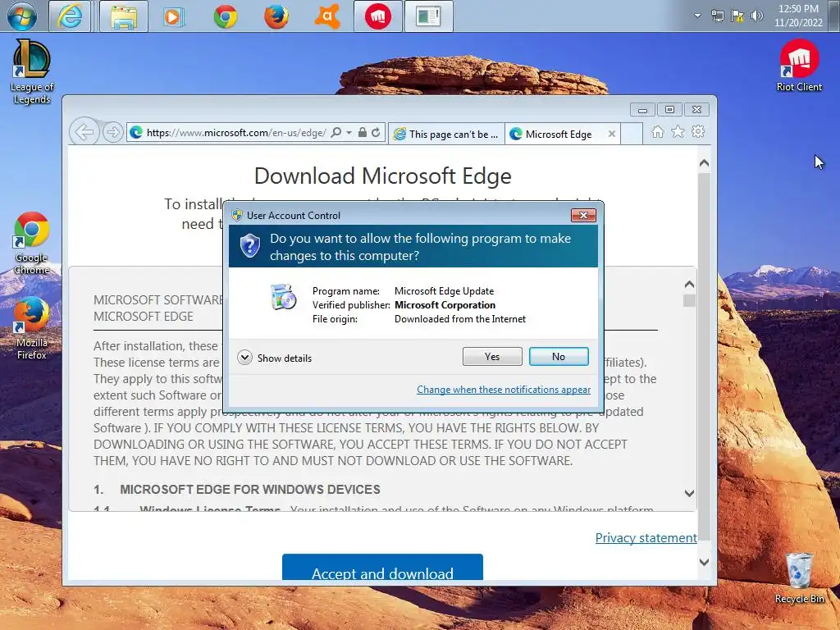840x630 pixels.
Task: Open a new blank tab in IE
Action: coord(632,134)
